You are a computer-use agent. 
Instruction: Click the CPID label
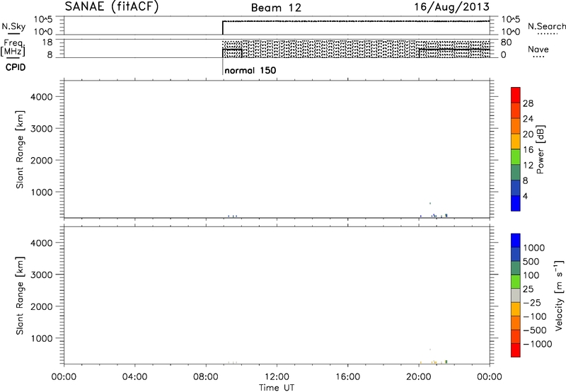tap(16, 67)
